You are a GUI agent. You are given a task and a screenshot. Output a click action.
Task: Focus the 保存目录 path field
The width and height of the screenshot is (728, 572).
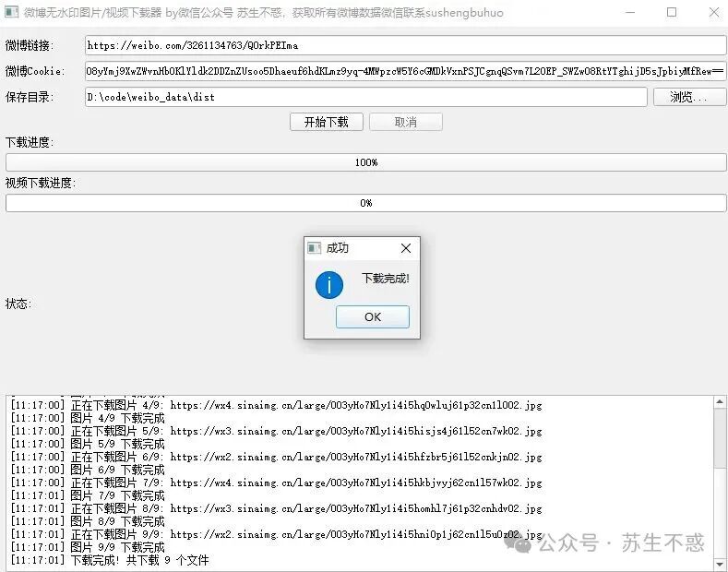(366, 97)
